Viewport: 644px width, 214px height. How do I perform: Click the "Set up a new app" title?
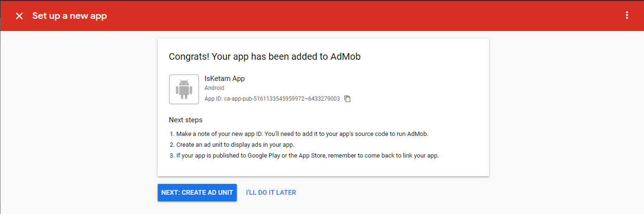[x=69, y=16]
